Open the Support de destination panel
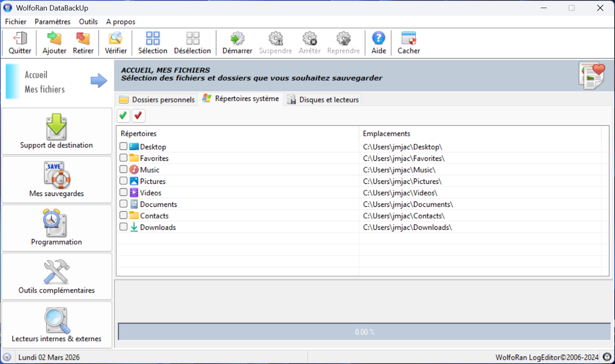This screenshot has width=615, height=364. click(x=56, y=131)
